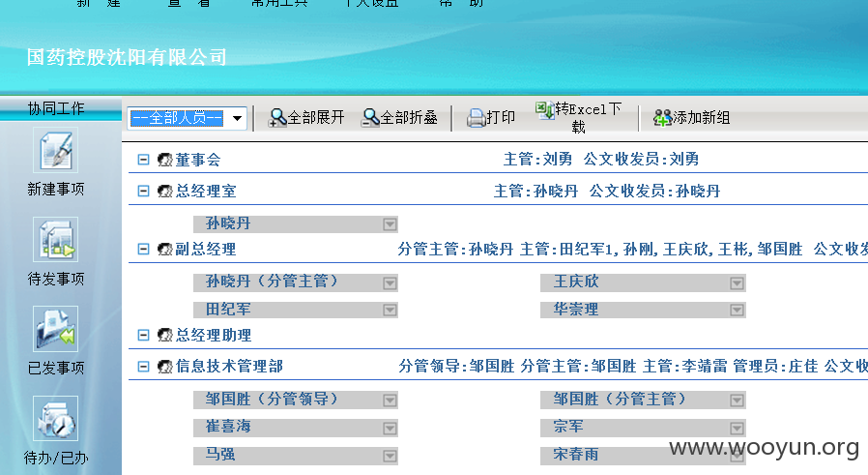Open the 待办/已办 clock icon

click(x=55, y=419)
